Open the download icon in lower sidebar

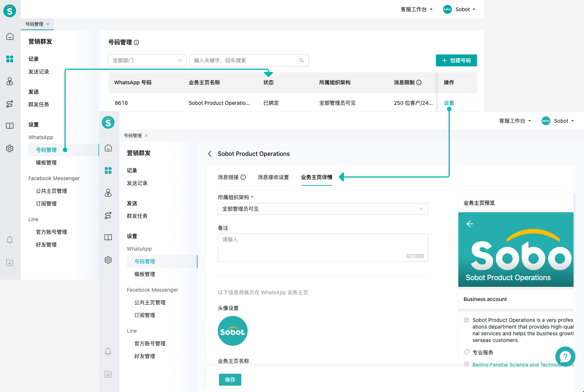[109, 374]
